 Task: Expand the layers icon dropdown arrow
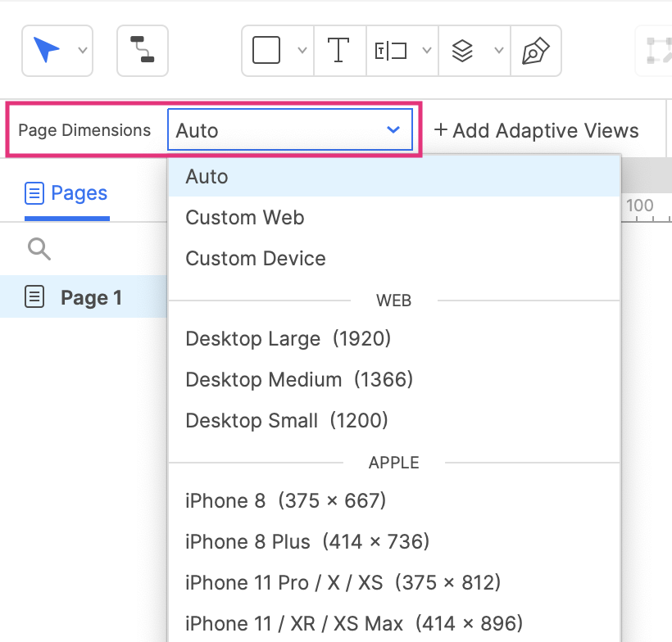[498, 51]
